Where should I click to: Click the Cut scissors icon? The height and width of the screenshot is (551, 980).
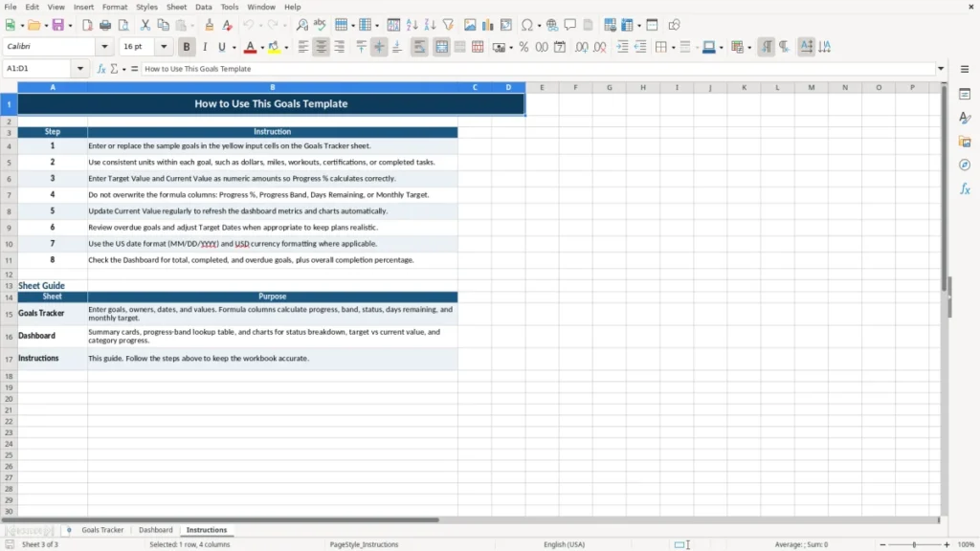145,25
